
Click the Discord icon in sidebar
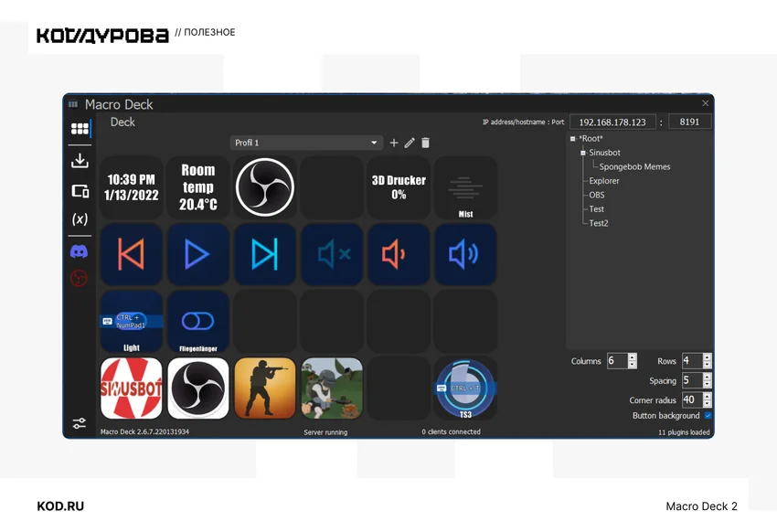(80, 251)
